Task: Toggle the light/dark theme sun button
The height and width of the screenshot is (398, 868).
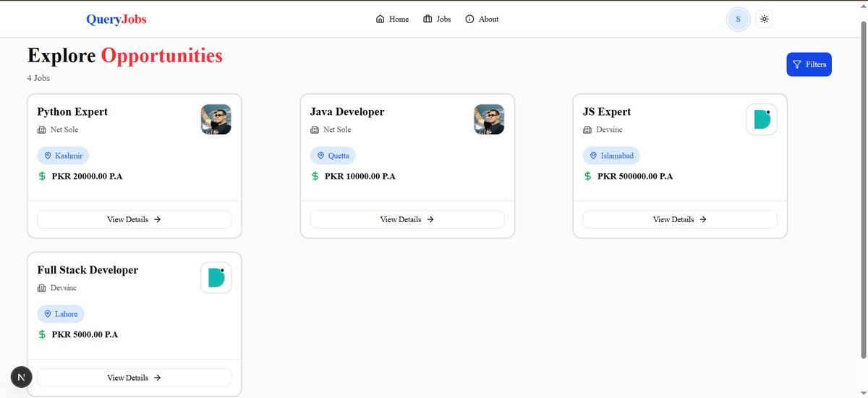Action: coord(764,20)
